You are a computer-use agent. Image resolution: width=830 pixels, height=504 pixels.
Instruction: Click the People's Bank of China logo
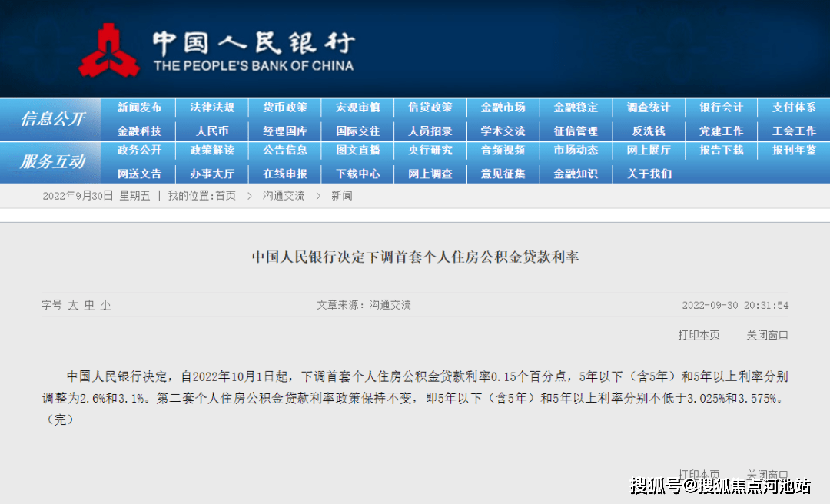click(x=108, y=51)
